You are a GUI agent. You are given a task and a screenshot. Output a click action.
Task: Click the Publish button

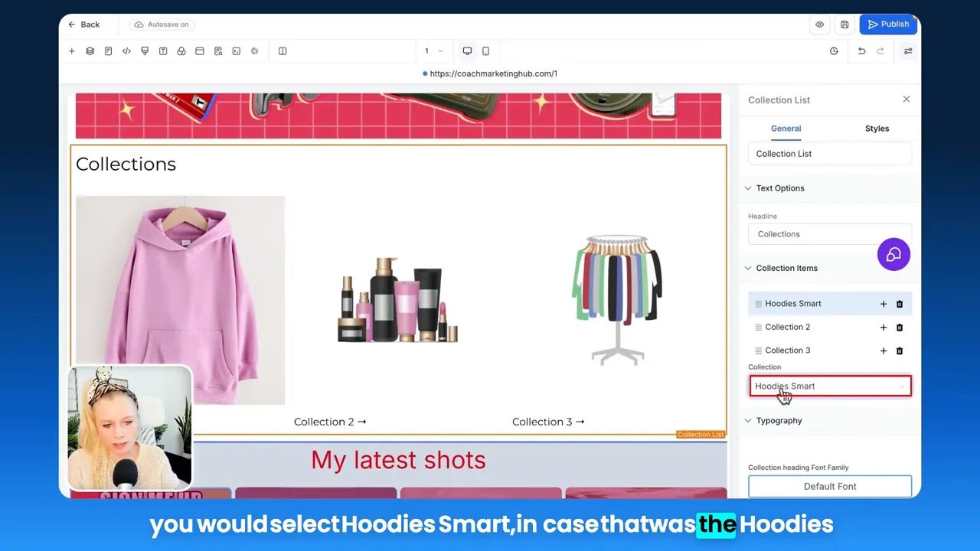pyautogui.click(x=888, y=24)
